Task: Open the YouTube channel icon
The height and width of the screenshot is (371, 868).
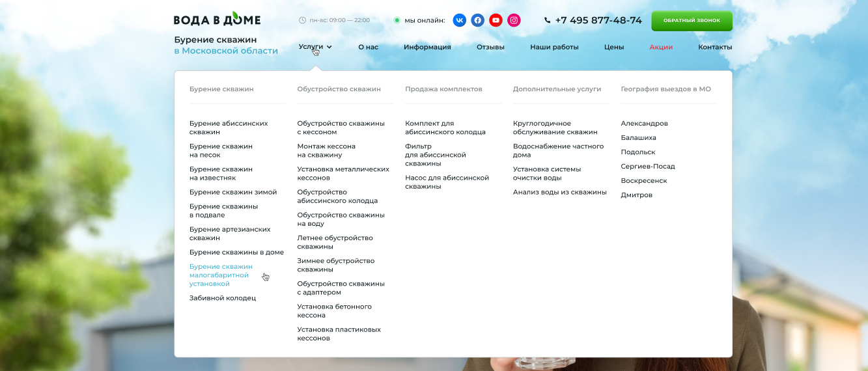Action: pos(496,20)
